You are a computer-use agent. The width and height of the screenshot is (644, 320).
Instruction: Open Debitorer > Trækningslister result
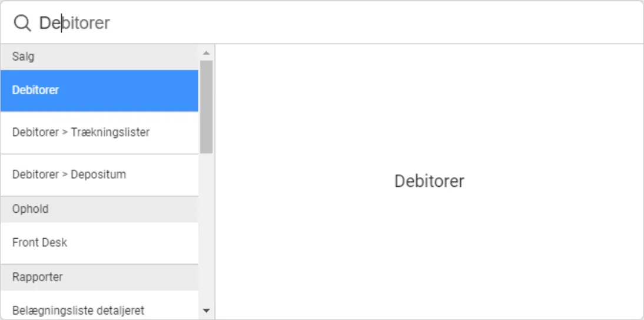(81, 133)
